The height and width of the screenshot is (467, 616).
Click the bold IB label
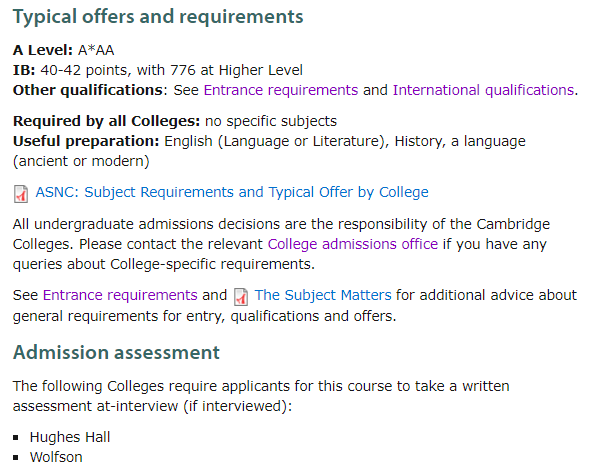[x=24, y=70]
